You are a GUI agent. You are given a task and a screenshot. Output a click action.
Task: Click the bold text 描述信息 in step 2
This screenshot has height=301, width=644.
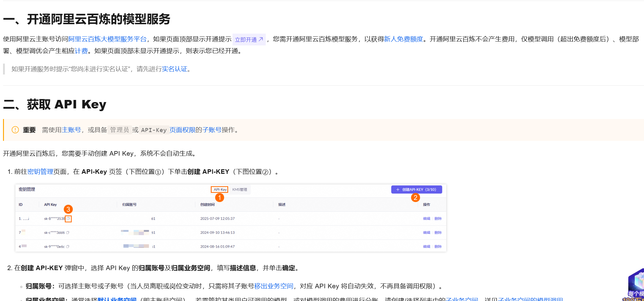pos(243,268)
